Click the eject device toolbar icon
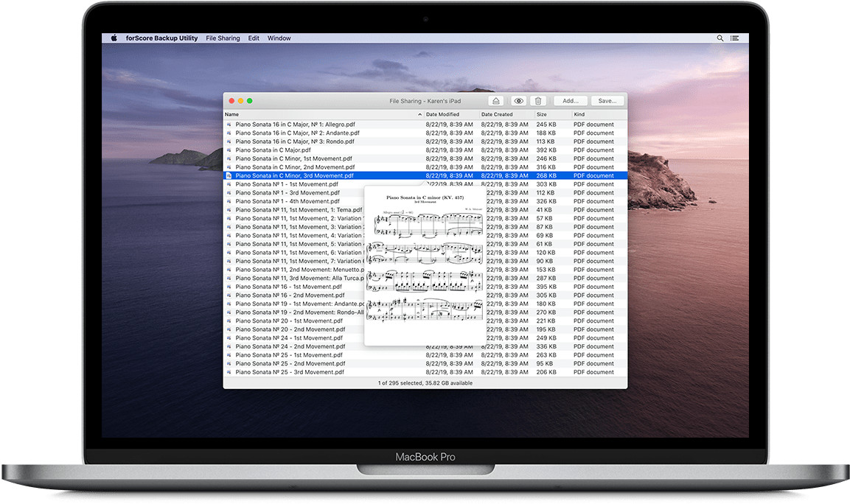This screenshot has height=504, width=850. (x=496, y=101)
